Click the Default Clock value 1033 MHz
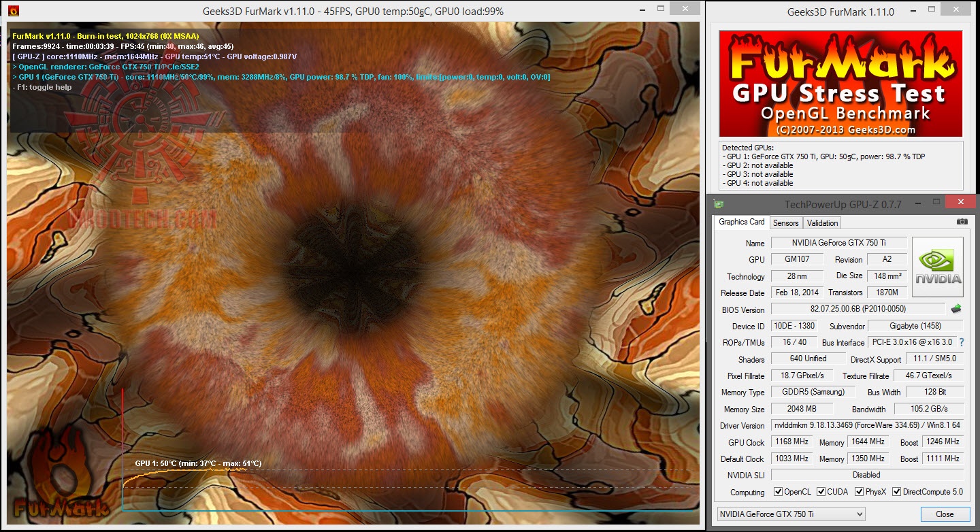The width and height of the screenshot is (980, 532). (791, 459)
